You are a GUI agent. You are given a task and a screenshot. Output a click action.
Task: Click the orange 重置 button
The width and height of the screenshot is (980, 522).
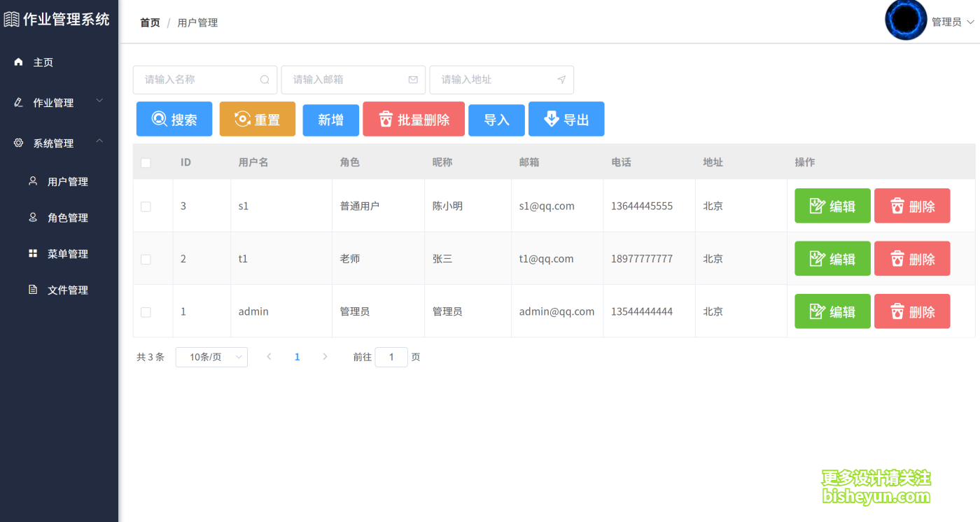[x=258, y=119]
